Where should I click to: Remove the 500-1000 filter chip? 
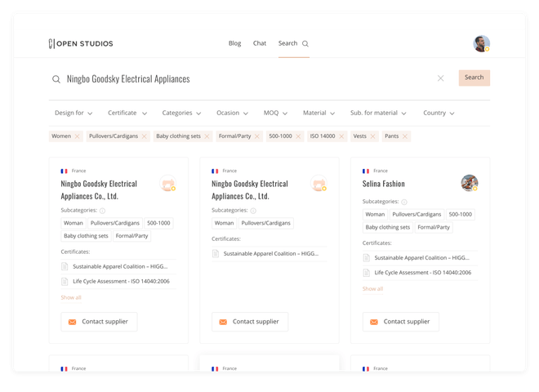pos(298,136)
